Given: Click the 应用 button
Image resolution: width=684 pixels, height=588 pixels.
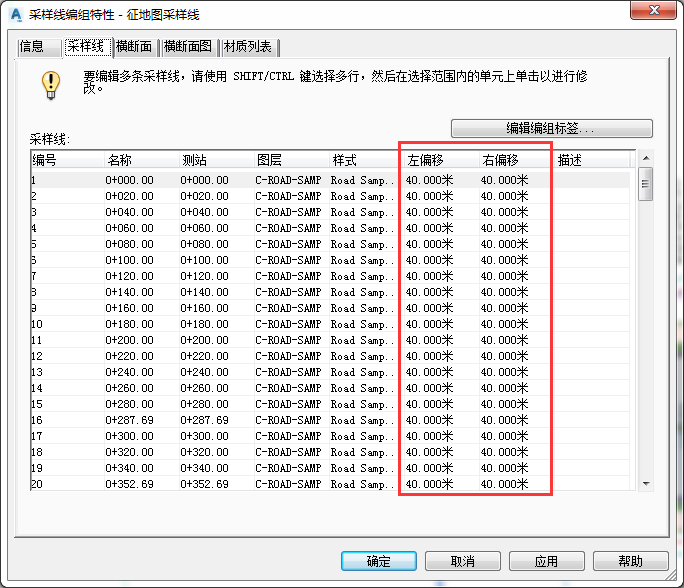Looking at the screenshot, I should [547, 561].
